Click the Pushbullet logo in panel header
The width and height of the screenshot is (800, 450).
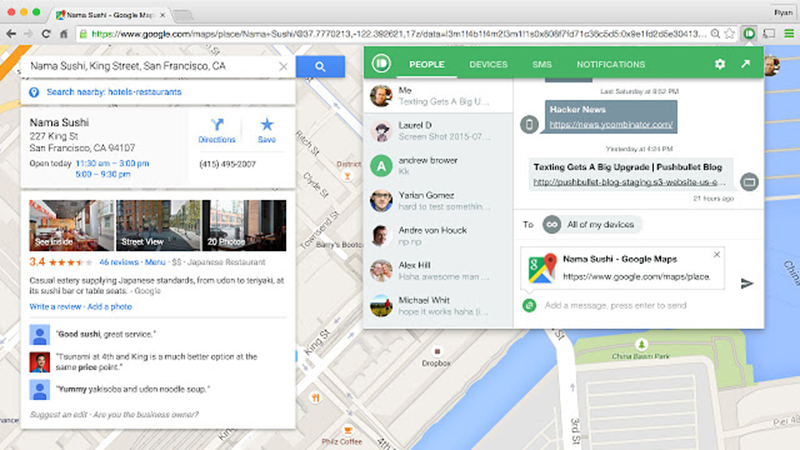(x=381, y=64)
